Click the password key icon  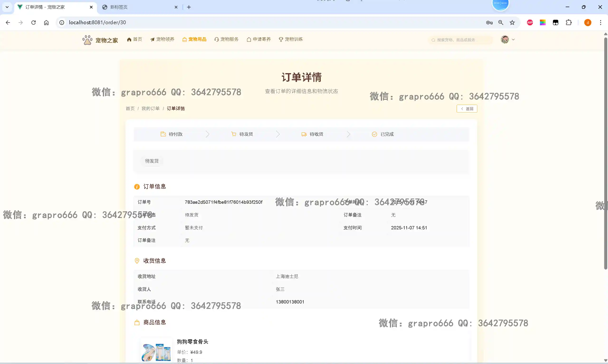point(489,23)
